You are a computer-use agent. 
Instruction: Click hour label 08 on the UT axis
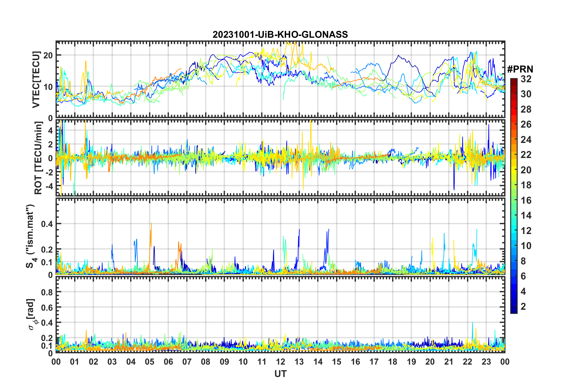206,362
